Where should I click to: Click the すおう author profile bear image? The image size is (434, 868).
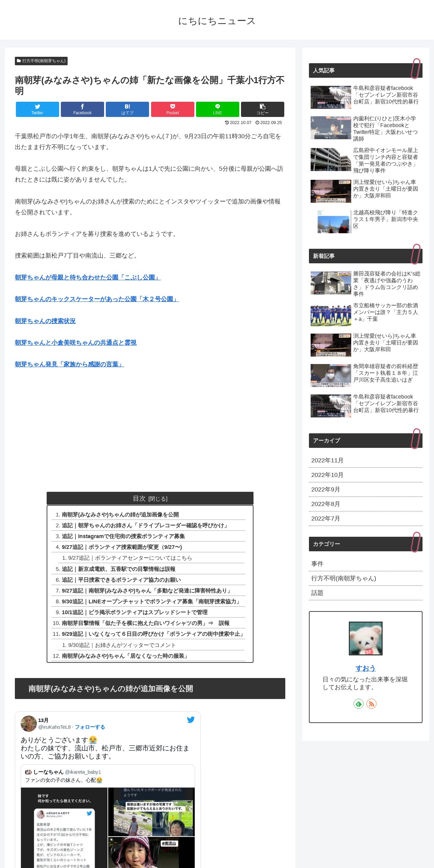(365, 638)
